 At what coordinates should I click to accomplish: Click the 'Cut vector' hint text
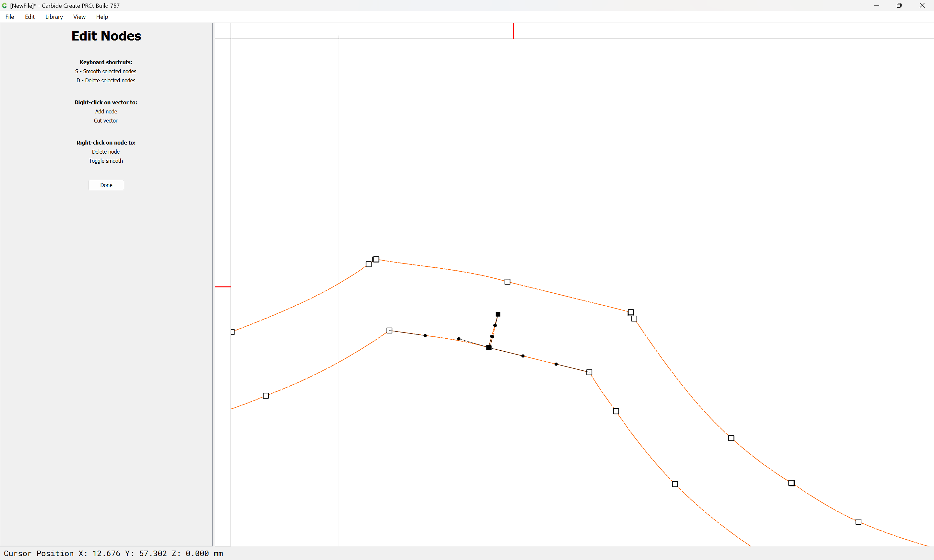(x=106, y=121)
